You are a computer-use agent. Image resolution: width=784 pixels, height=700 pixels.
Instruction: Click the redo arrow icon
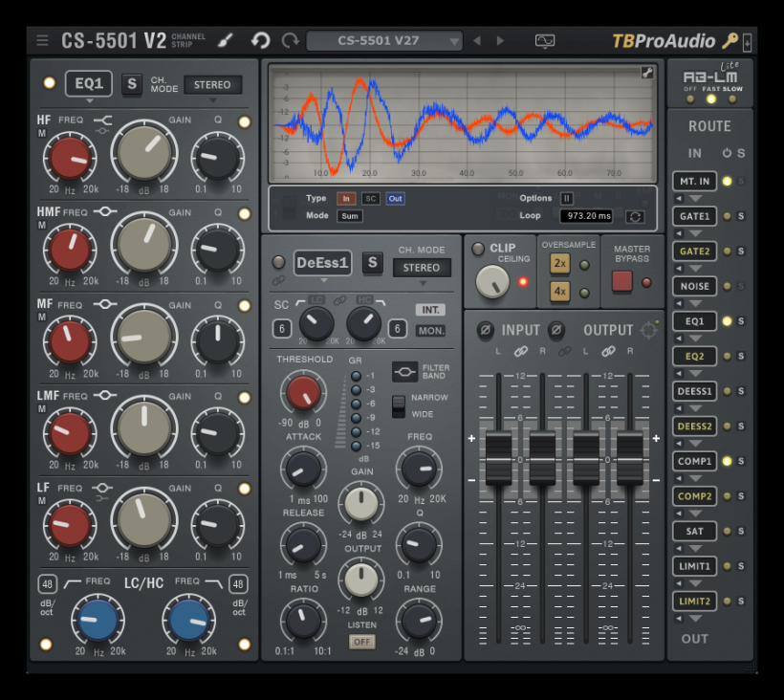click(x=290, y=40)
